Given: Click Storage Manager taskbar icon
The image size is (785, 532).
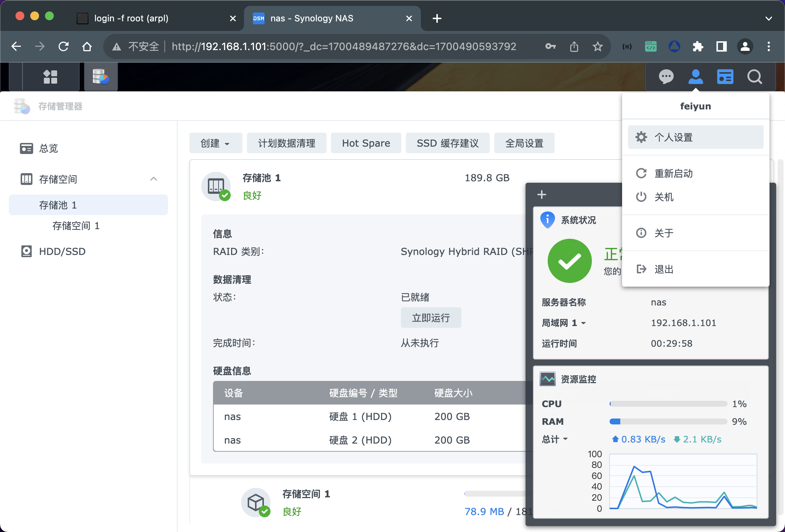Looking at the screenshot, I should (x=101, y=77).
